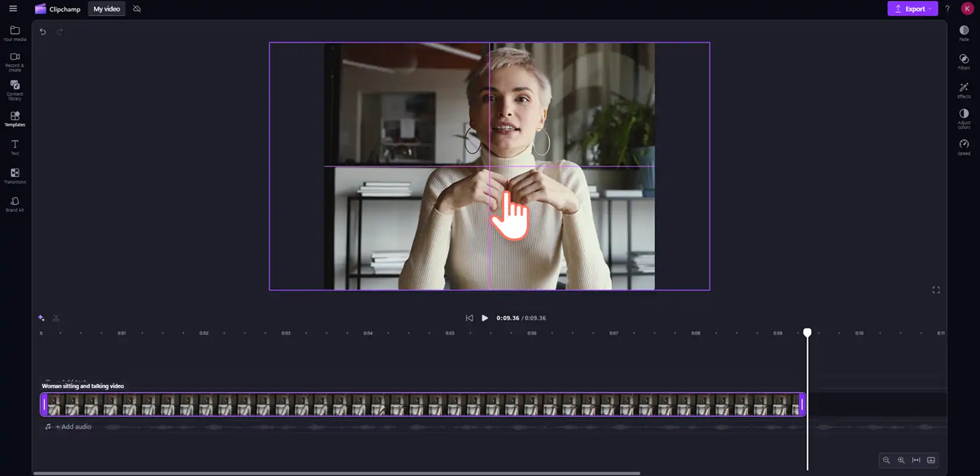Click the My video title field
The height and width of the screenshot is (476, 980).
pyautogui.click(x=107, y=9)
